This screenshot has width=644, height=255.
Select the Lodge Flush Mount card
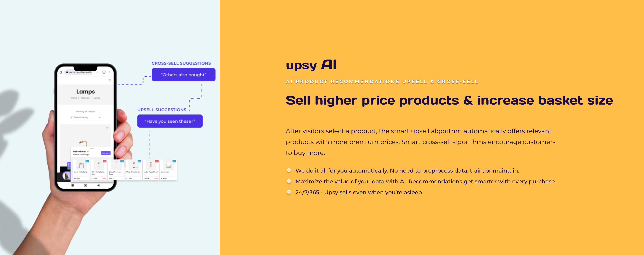(x=151, y=170)
